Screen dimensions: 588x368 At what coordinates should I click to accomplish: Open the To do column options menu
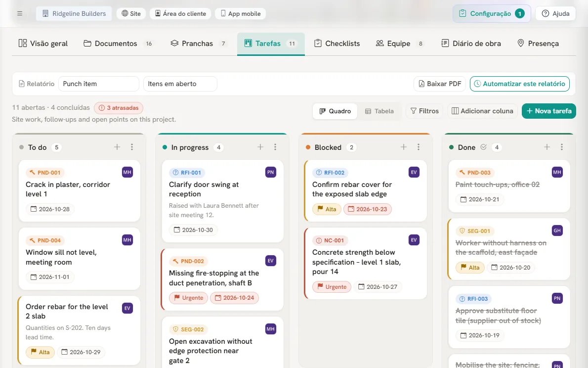tap(131, 147)
